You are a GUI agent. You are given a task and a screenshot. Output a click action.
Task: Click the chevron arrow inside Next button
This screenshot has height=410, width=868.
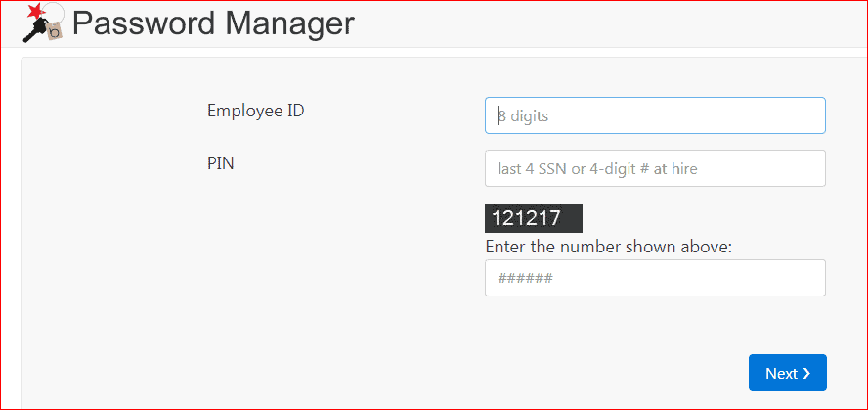point(806,374)
